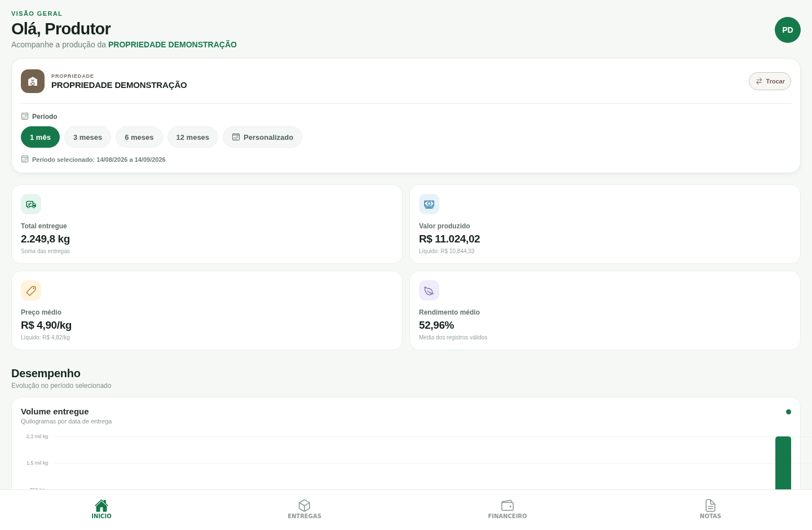Open the Valor produzido R$ 11.024,02 value
812x530 pixels.
coord(449,239)
